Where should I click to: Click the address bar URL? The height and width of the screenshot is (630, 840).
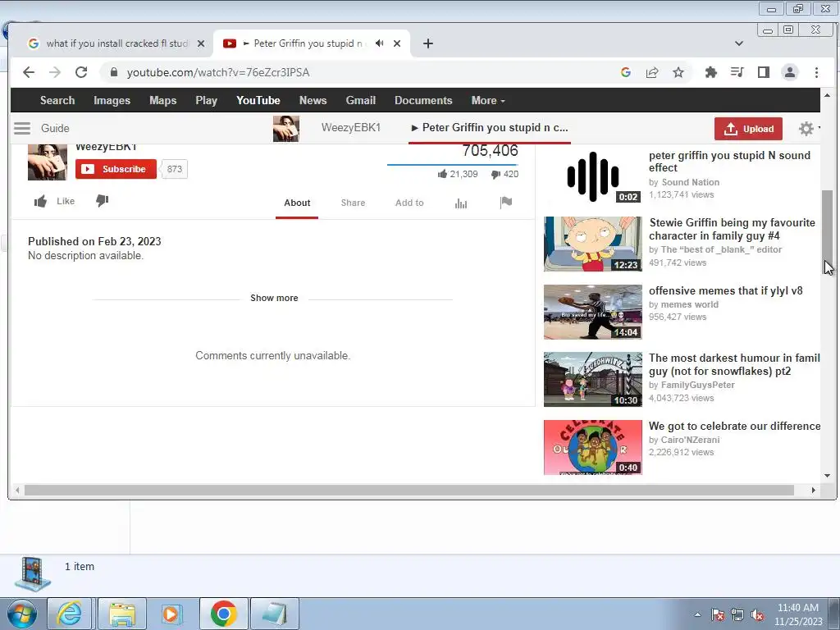point(218,72)
